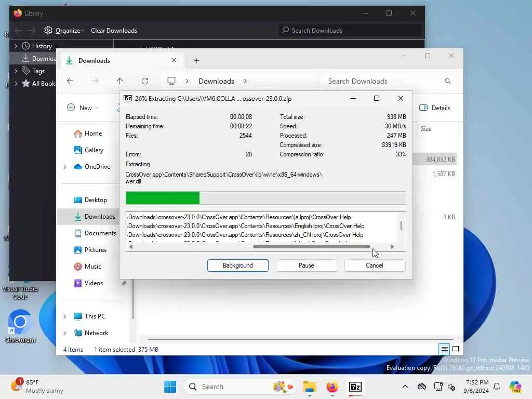Toggle the Details pane in Explorer
The height and width of the screenshot is (399, 532).
[x=435, y=108]
